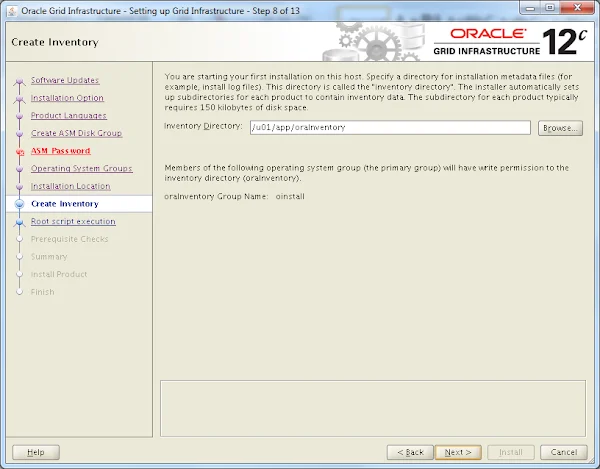Select Create Inventory step in sidebar
The height and width of the screenshot is (469, 600).
coord(65,204)
